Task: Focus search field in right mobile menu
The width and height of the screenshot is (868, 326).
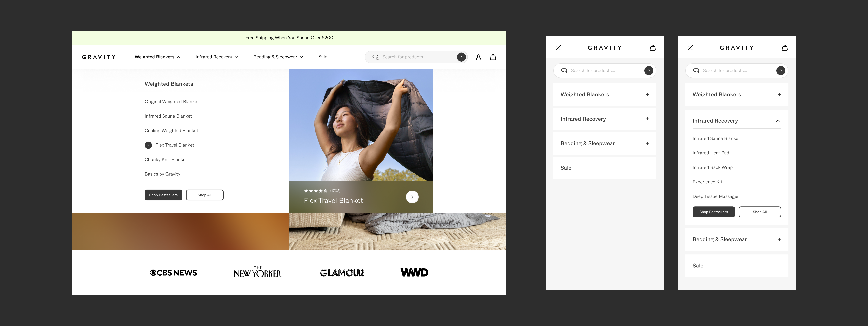Action: pos(737,70)
